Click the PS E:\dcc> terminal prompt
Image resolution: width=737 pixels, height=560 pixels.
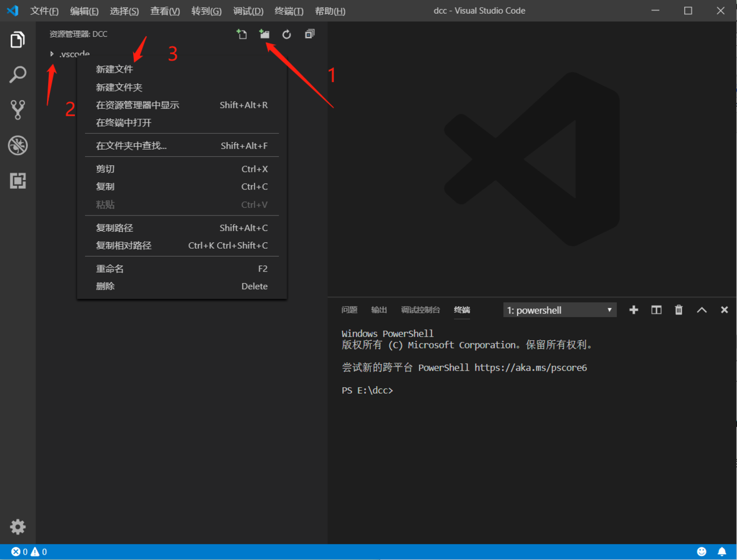pyautogui.click(x=367, y=391)
